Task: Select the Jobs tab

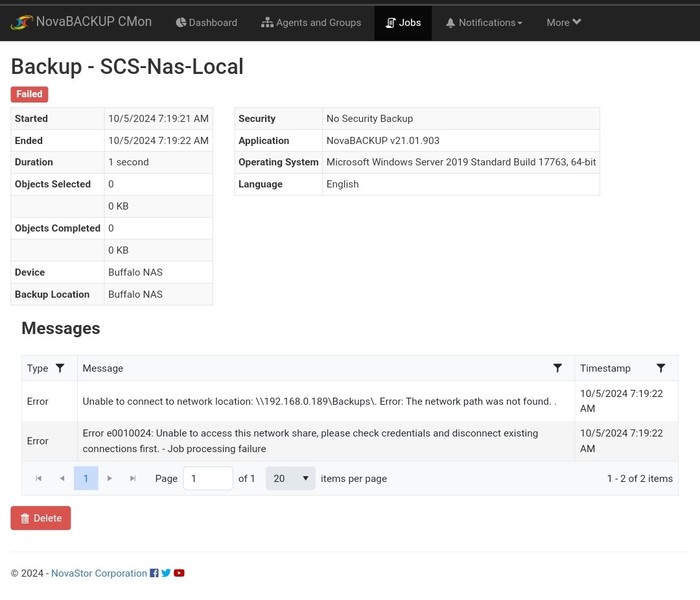Action: 403,23
